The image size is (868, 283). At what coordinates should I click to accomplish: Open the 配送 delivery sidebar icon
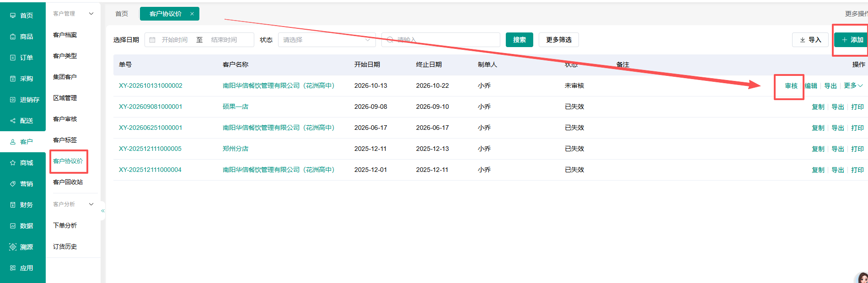(x=13, y=121)
